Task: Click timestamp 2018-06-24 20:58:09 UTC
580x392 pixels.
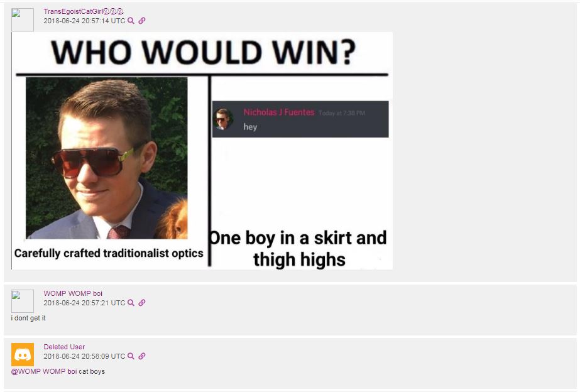Action: tap(84, 356)
